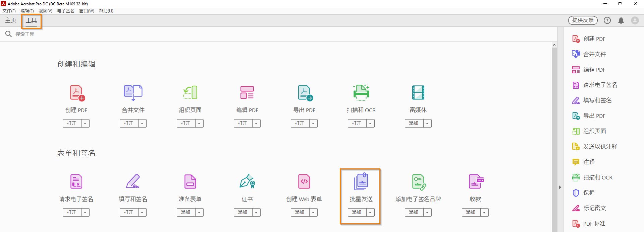Click the 富媒体 filmstrip icon
The width and height of the screenshot is (644, 232).
[418, 93]
